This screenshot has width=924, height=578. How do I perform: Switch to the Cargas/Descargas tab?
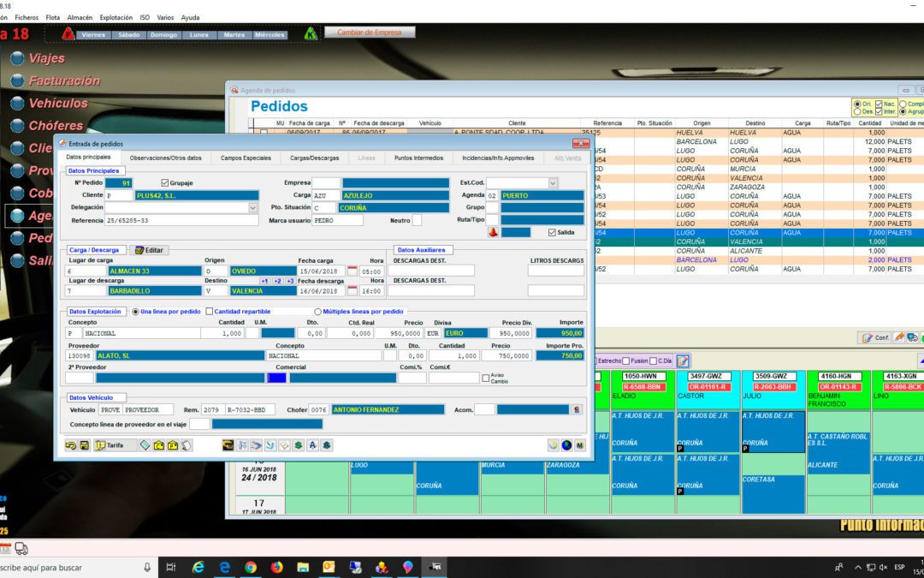[314, 158]
